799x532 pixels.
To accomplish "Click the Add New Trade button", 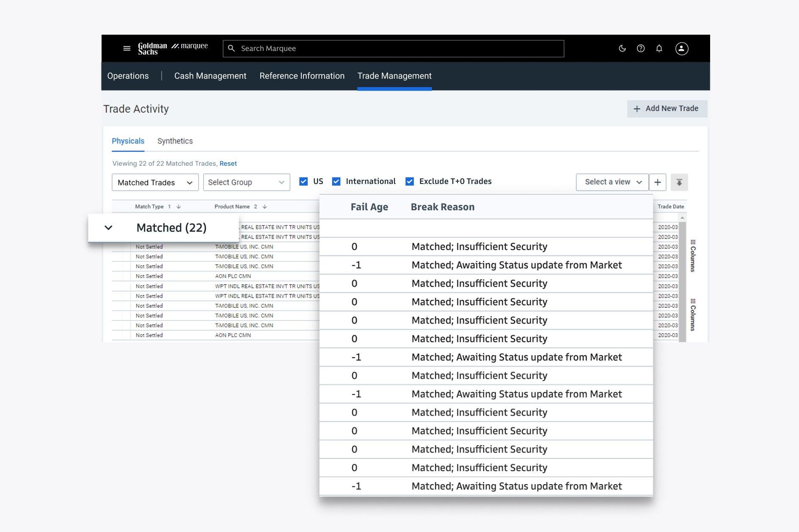I will coord(667,109).
